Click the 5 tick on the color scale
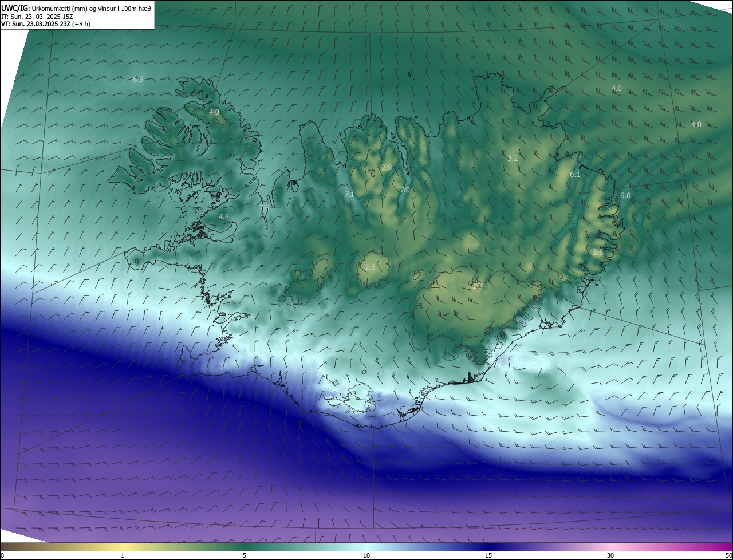 point(245,555)
